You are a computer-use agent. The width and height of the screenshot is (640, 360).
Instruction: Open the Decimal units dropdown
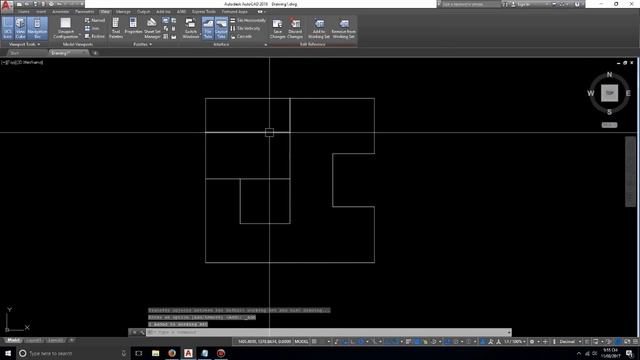(x=570, y=342)
